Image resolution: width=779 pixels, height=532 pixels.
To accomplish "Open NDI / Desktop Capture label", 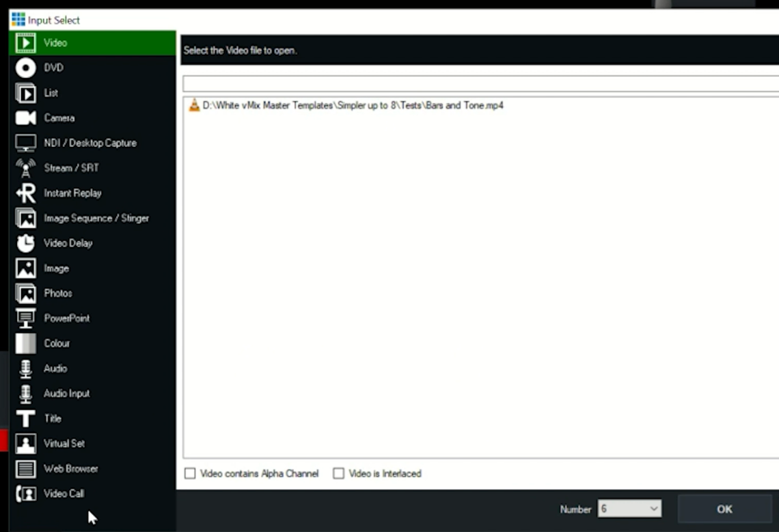I will 90,143.
